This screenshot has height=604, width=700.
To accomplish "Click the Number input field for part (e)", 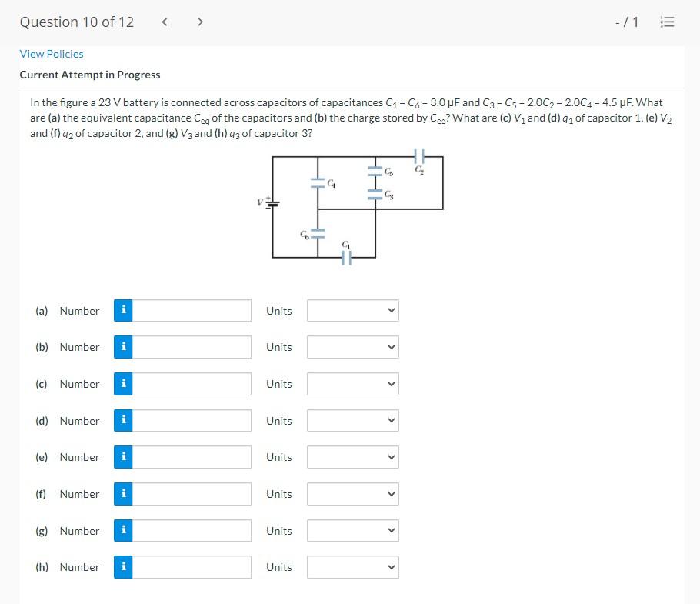I will tap(192, 457).
